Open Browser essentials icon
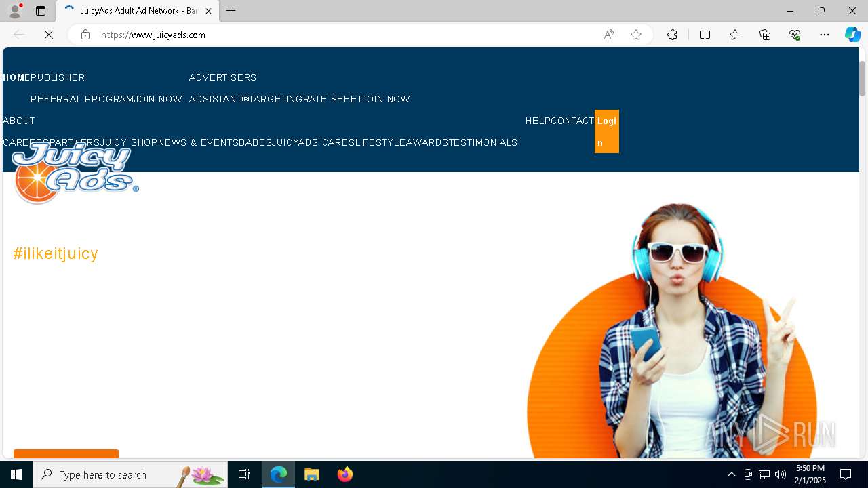This screenshot has height=488, width=868. pos(795,35)
